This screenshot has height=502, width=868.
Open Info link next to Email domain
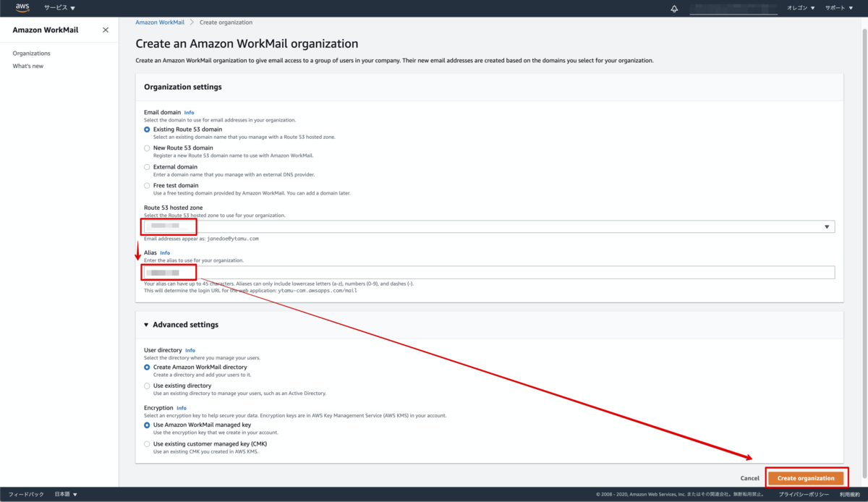click(x=190, y=113)
